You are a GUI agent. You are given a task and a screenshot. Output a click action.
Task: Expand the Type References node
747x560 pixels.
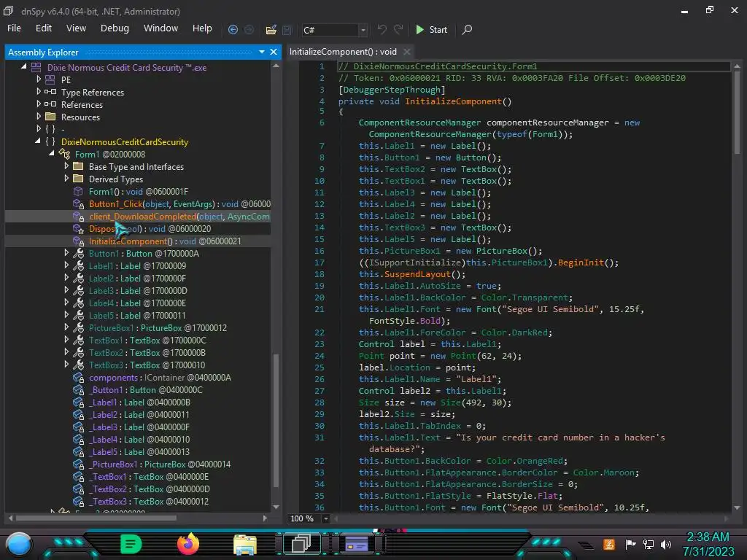click(x=39, y=91)
